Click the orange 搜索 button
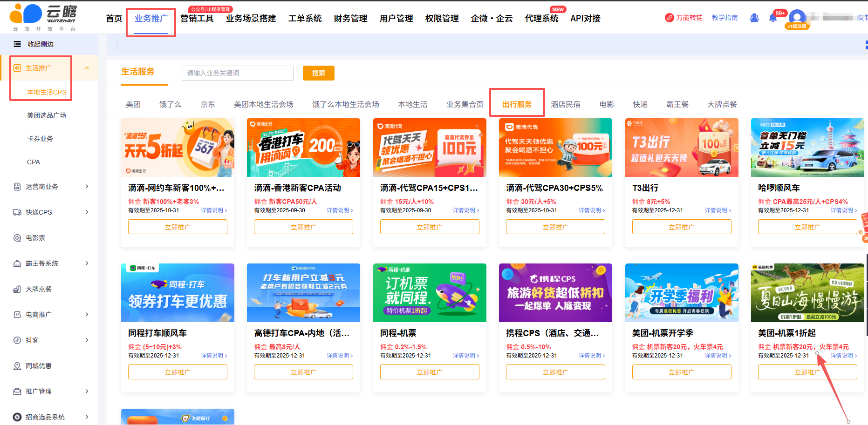The height and width of the screenshot is (425, 868). [x=319, y=73]
